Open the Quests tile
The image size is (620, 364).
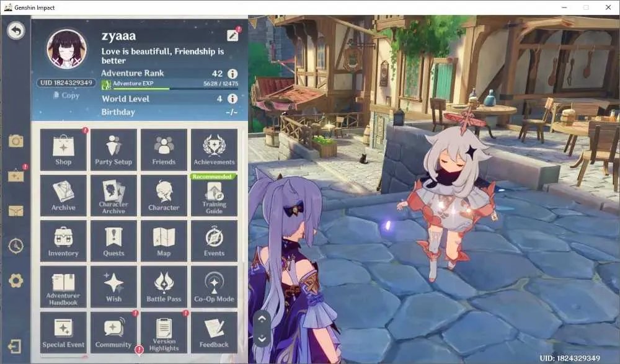[x=113, y=241]
